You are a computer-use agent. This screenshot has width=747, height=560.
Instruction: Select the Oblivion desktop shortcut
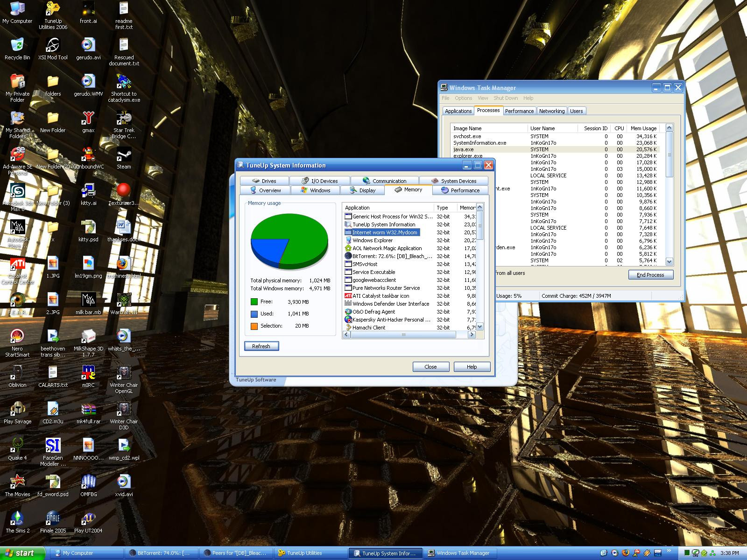17,377
